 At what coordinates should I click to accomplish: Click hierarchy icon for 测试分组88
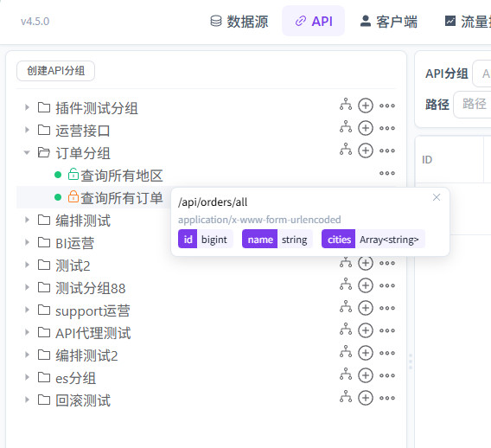point(346,285)
